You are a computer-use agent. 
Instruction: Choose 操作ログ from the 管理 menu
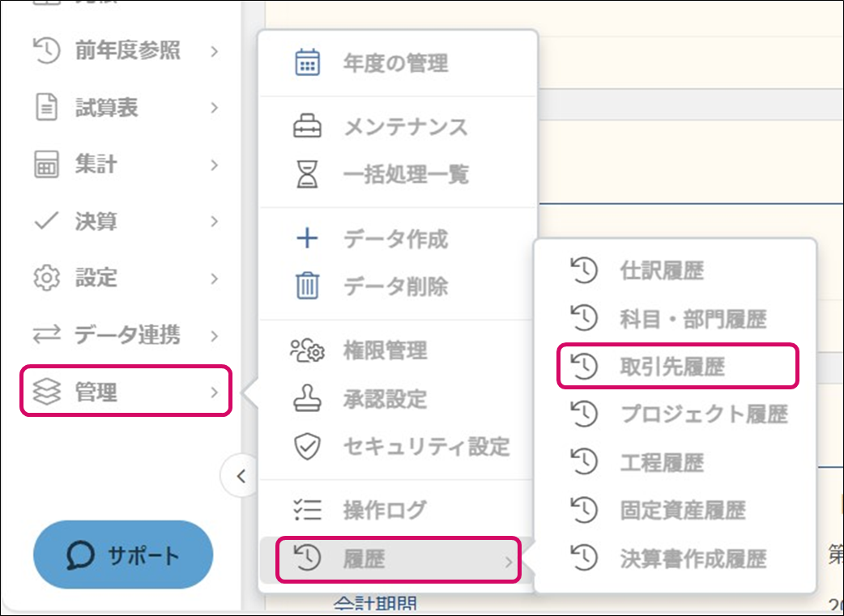click(384, 510)
